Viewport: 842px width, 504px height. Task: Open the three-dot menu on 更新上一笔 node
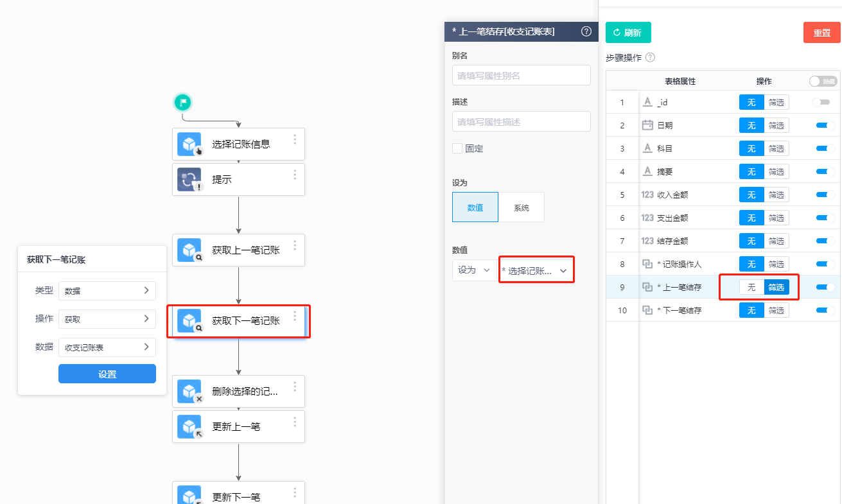pos(295,422)
